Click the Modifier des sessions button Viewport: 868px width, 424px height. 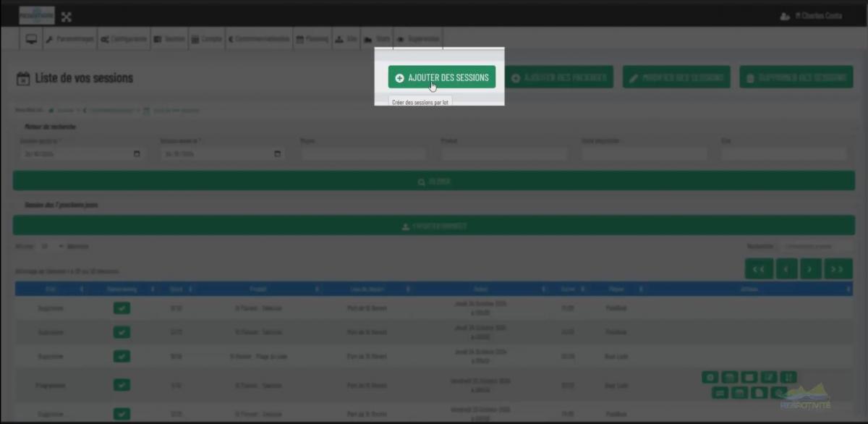click(x=676, y=77)
